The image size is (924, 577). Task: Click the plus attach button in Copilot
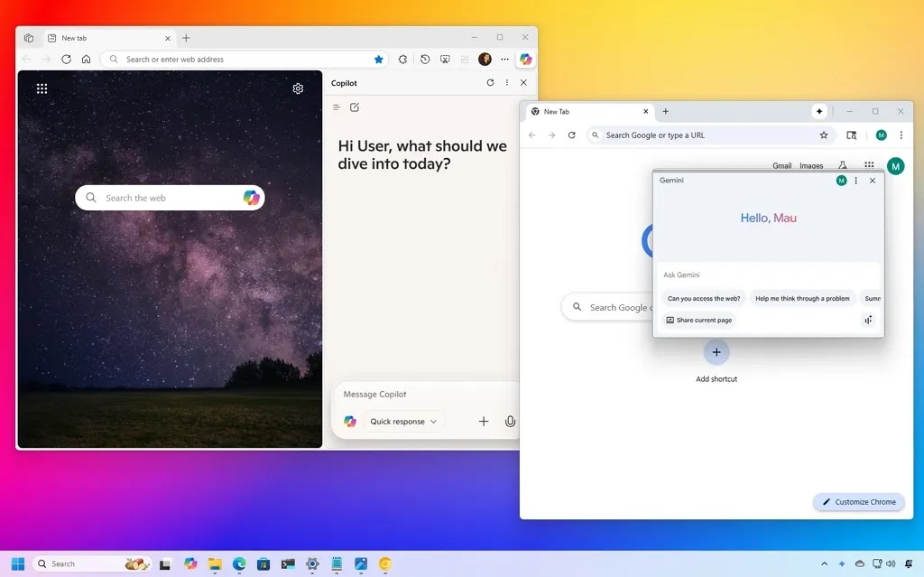[x=484, y=422]
